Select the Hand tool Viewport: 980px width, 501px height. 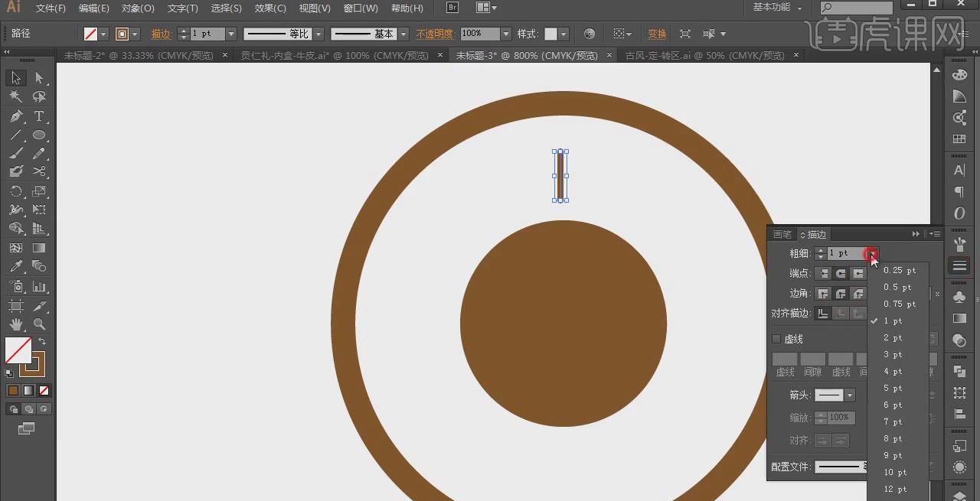[16, 324]
